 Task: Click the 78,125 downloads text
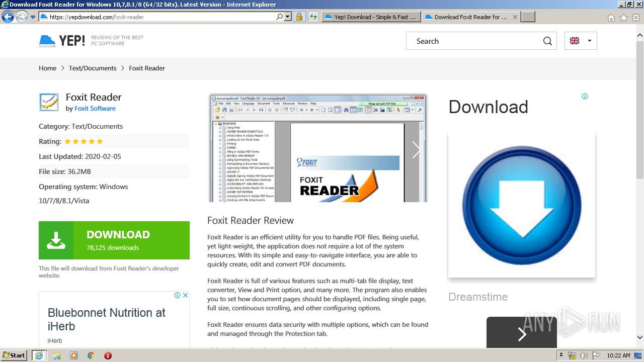[x=113, y=248]
